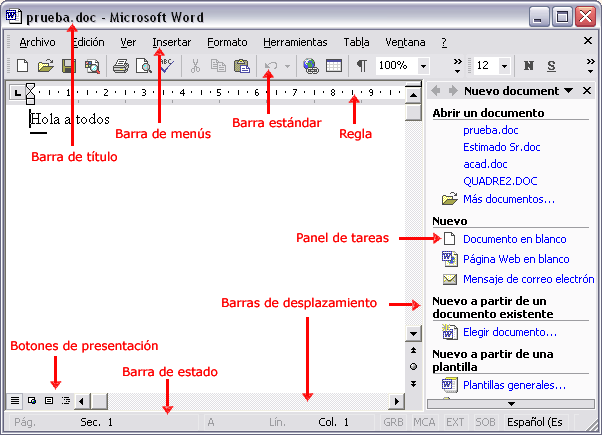The height and width of the screenshot is (435, 602).
Task: Copy selection icon in the toolbar
Action: [x=218, y=66]
